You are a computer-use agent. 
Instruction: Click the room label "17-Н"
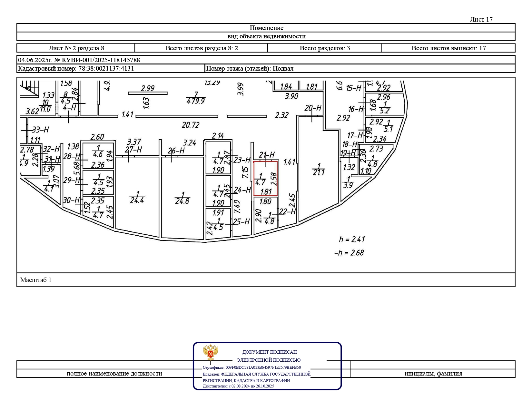(355, 135)
